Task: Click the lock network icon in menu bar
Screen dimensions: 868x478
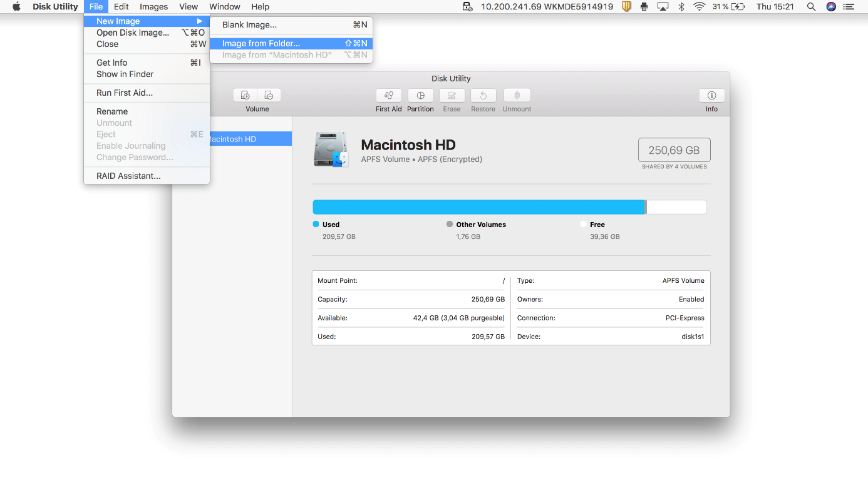Action: point(467,7)
